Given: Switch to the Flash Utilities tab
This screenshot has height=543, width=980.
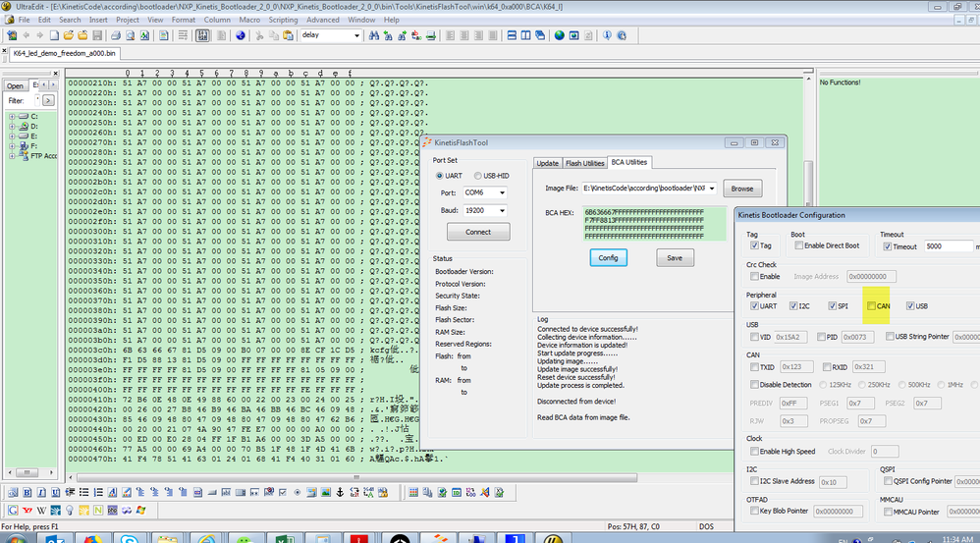Looking at the screenshot, I should click(584, 163).
